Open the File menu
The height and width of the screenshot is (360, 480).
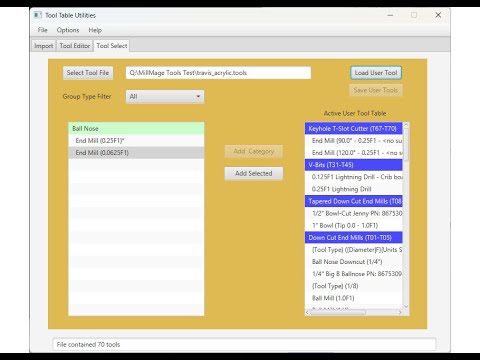(x=43, y=30)
